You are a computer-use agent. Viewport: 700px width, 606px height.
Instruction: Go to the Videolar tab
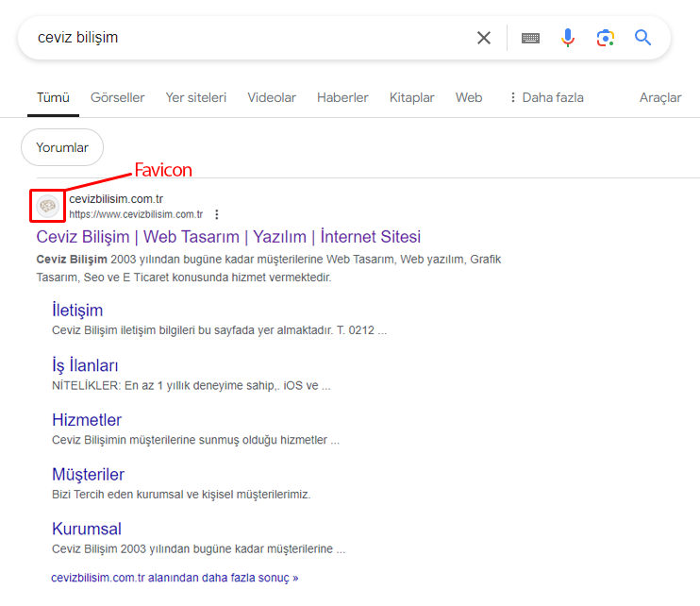click(x=272, y=98)
